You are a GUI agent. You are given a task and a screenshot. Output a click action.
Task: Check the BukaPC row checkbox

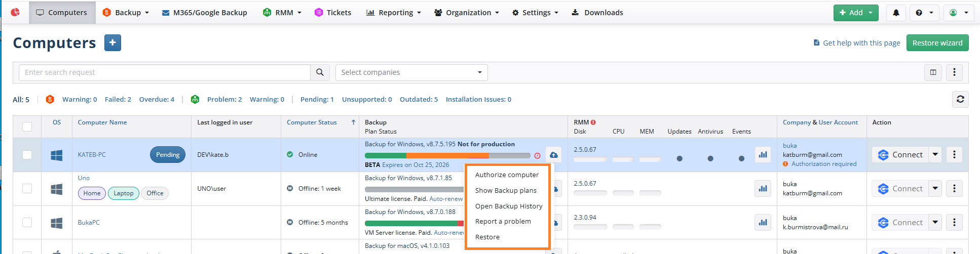[27, 222]
